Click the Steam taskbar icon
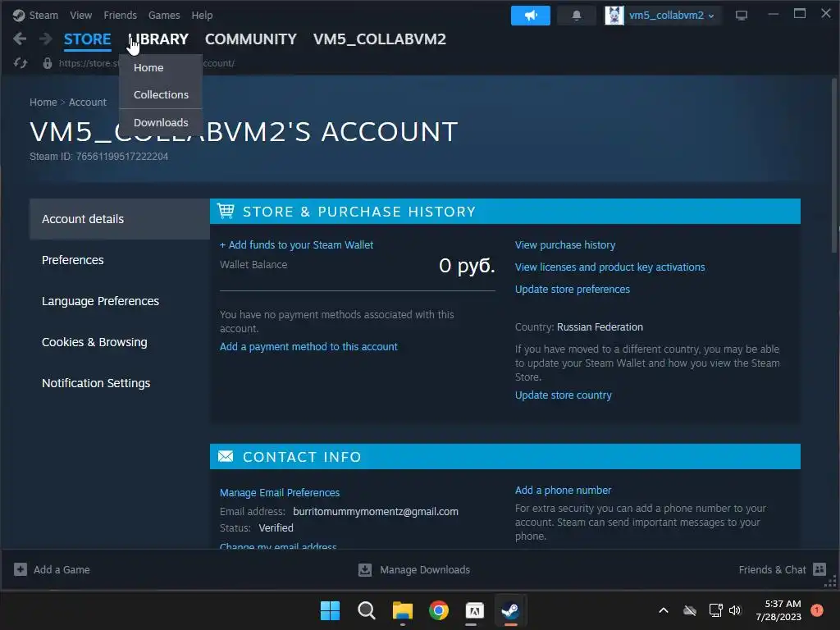The height and width of the screenshot is (630, 840). click(510, 610)
